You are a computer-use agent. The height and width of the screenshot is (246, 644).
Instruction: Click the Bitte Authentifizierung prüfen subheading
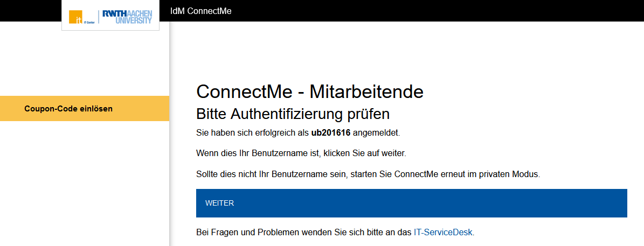[x=293, y=114]
